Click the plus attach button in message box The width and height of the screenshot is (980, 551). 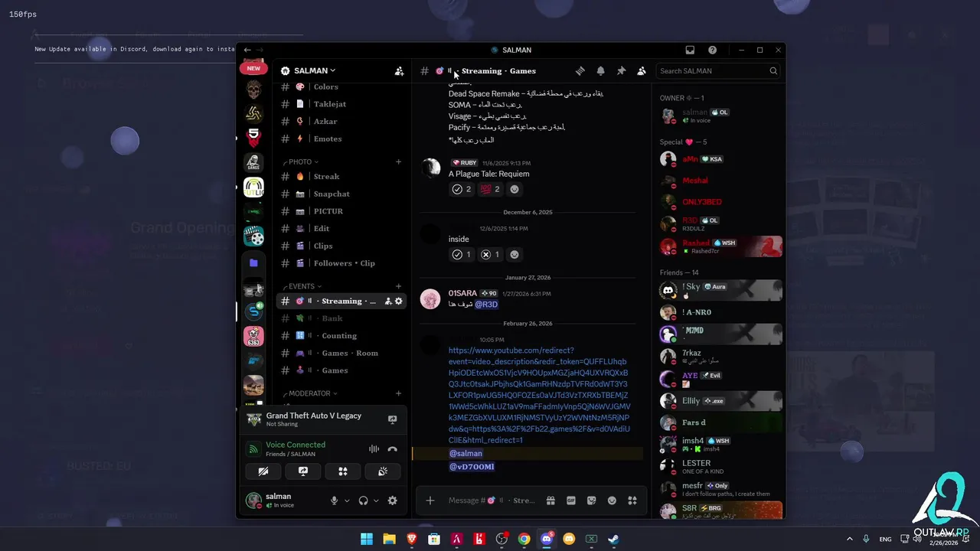pos(430,500)
